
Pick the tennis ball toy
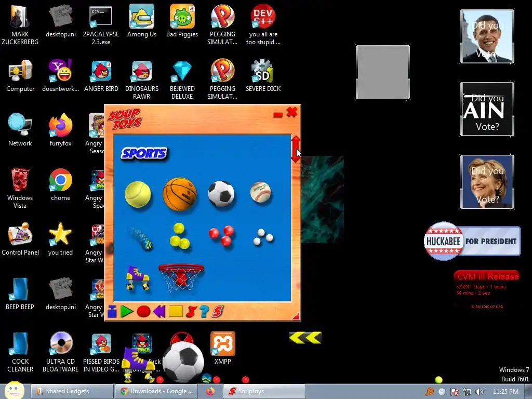click(x=138, y=194)
